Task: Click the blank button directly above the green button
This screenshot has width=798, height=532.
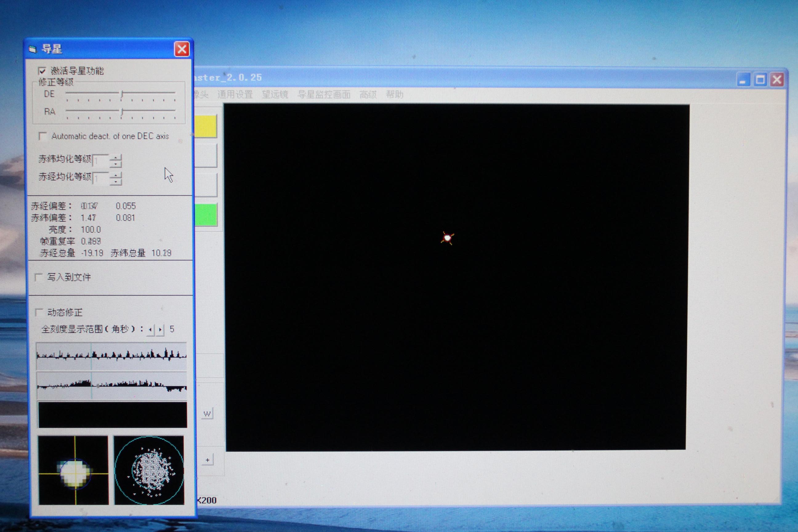Action: pyautogui.click(x=206, y=185)
